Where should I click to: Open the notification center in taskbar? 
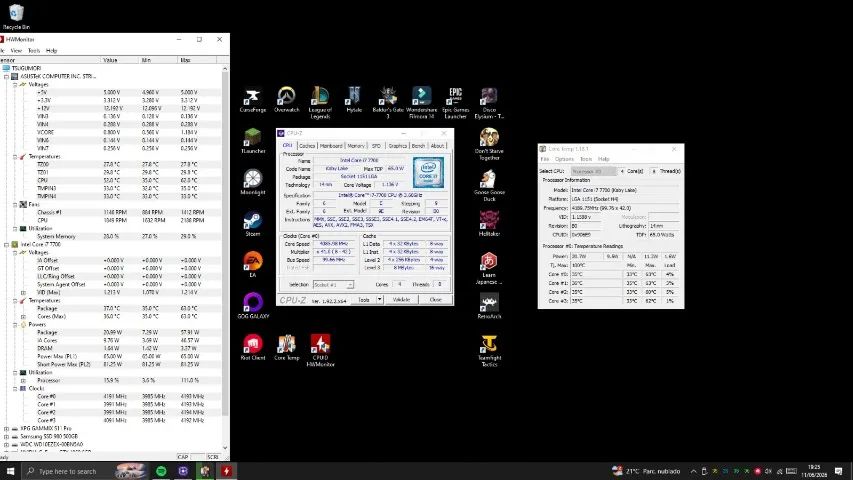839,471
